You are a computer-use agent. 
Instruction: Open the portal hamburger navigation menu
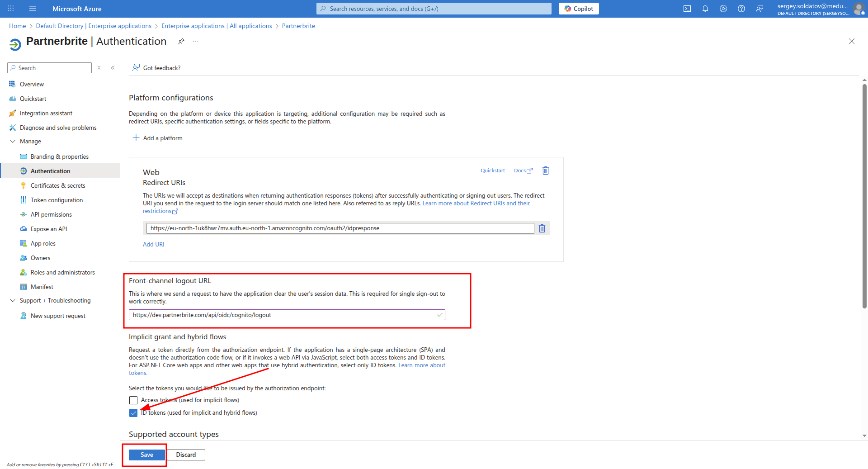coord(33,9)
